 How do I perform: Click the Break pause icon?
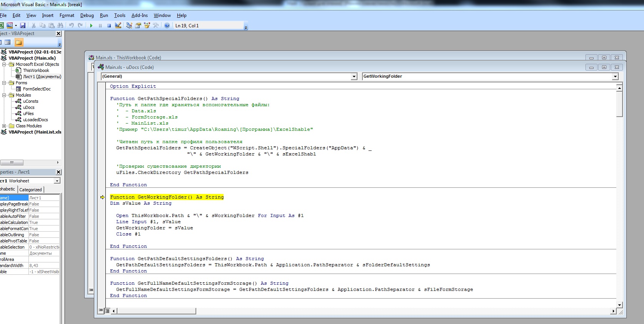pyautogui.click(x=100, y=25)
